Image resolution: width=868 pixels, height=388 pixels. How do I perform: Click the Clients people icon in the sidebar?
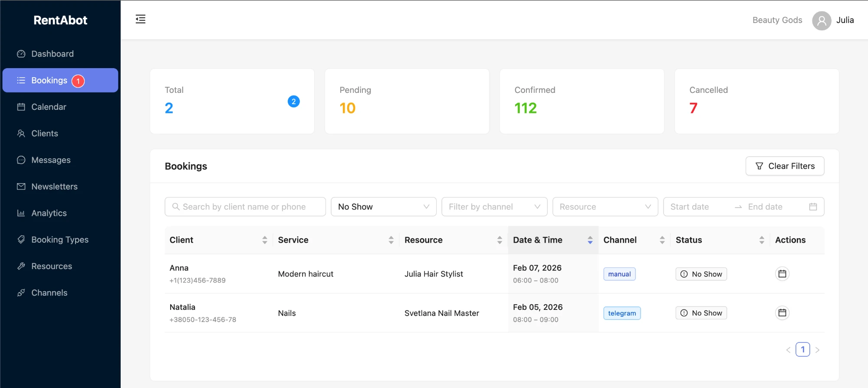21,133
